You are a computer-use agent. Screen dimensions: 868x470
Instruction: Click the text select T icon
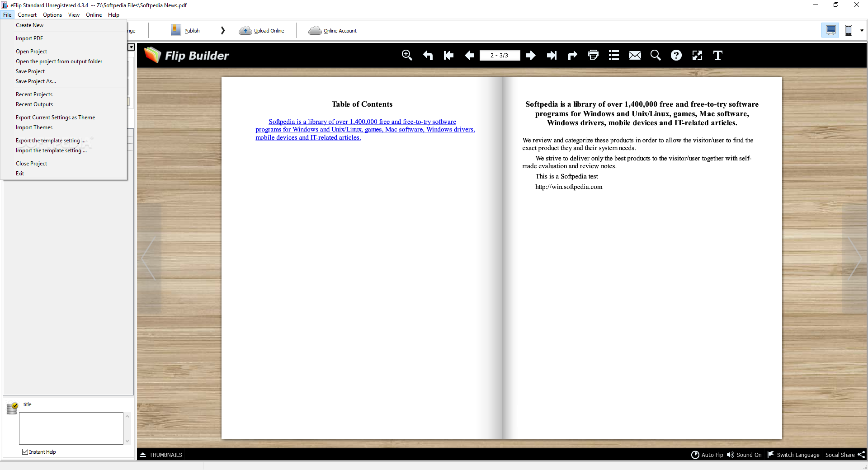[x=718, y=55]
